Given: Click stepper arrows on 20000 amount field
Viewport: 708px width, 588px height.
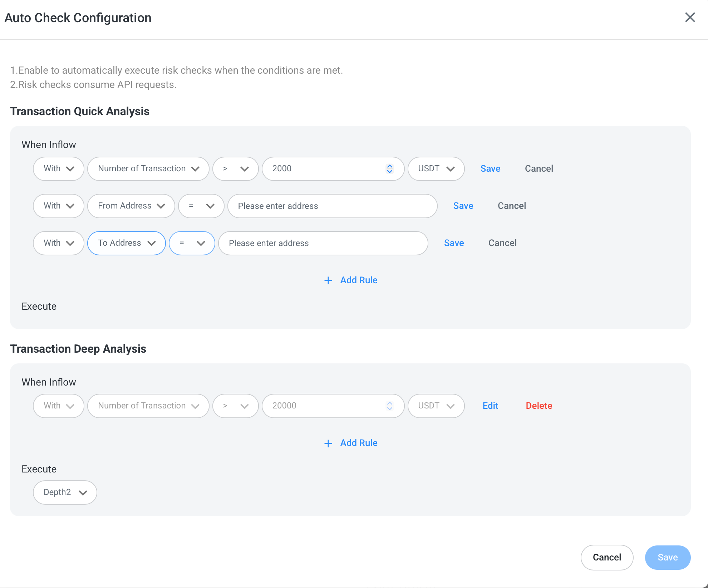Looking at the screenshot, I should click(x=390, y=406).
